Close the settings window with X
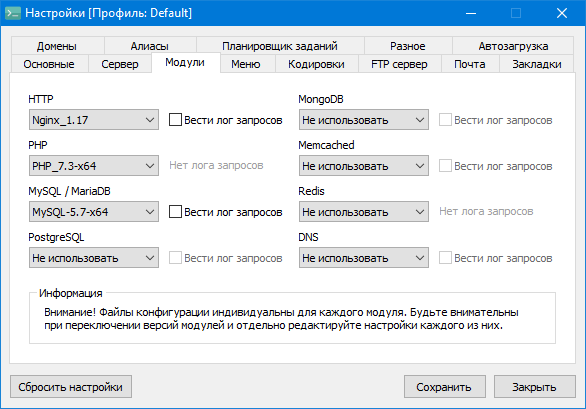Image resolution: width=586 pixels, height=409 pixels. (562, 13)
